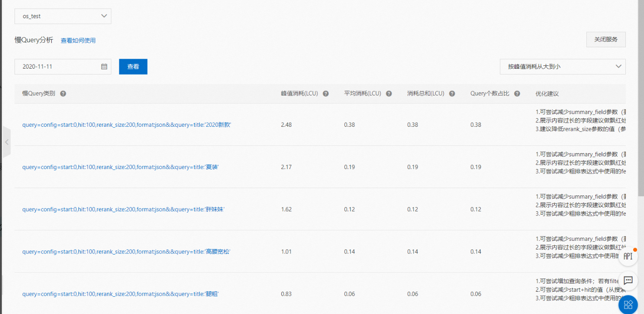
Task: Click the vertical page scrollbar
Action: tap(641, 98)
